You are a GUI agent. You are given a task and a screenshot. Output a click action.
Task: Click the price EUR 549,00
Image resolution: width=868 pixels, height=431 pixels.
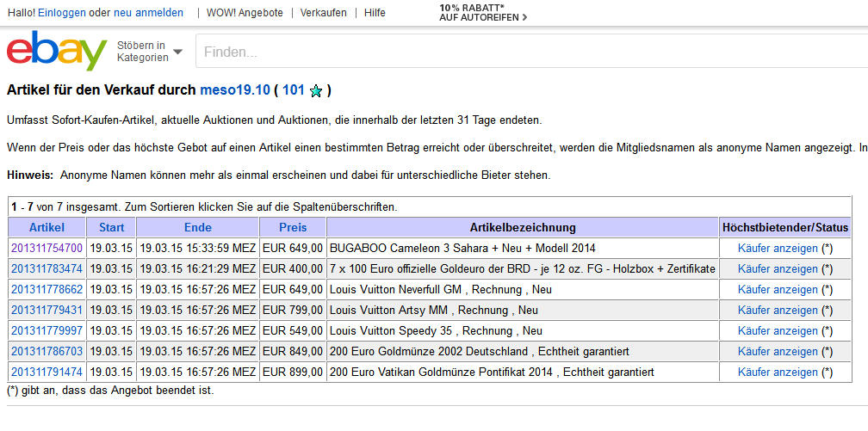292,331
